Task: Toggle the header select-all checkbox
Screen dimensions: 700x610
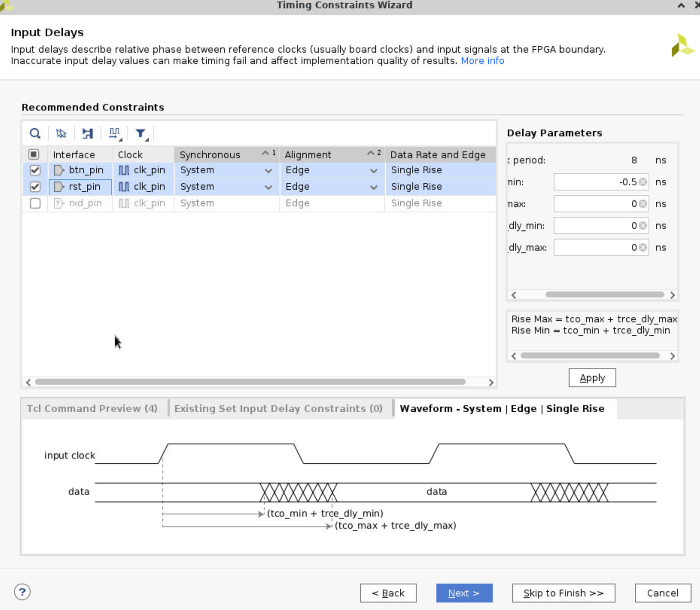Action: click(x=34, y=154)
